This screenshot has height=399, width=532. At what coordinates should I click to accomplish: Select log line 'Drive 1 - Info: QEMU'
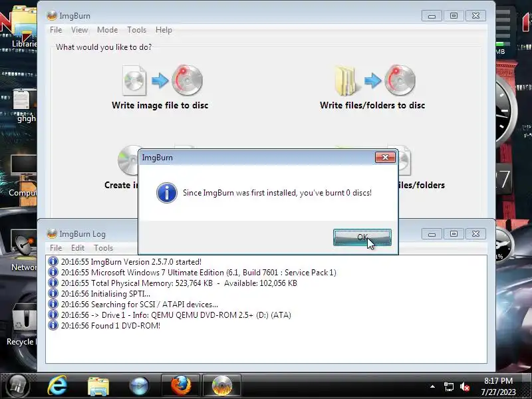pos(176,315)
